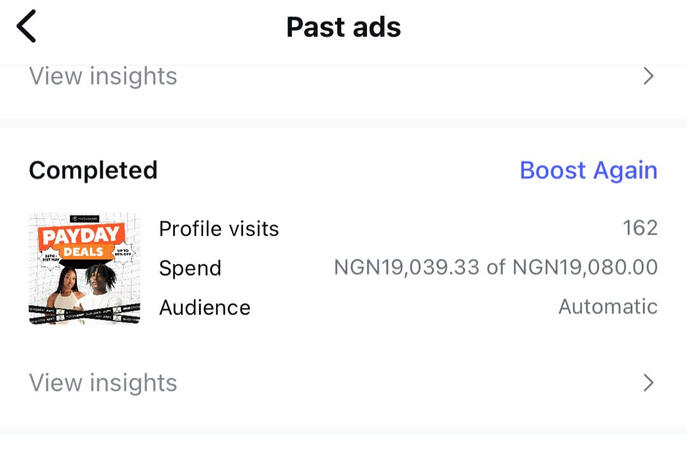Tap the DEALS text on ad image
Viewport: 687px width, 450px height.
pos(83,252)
